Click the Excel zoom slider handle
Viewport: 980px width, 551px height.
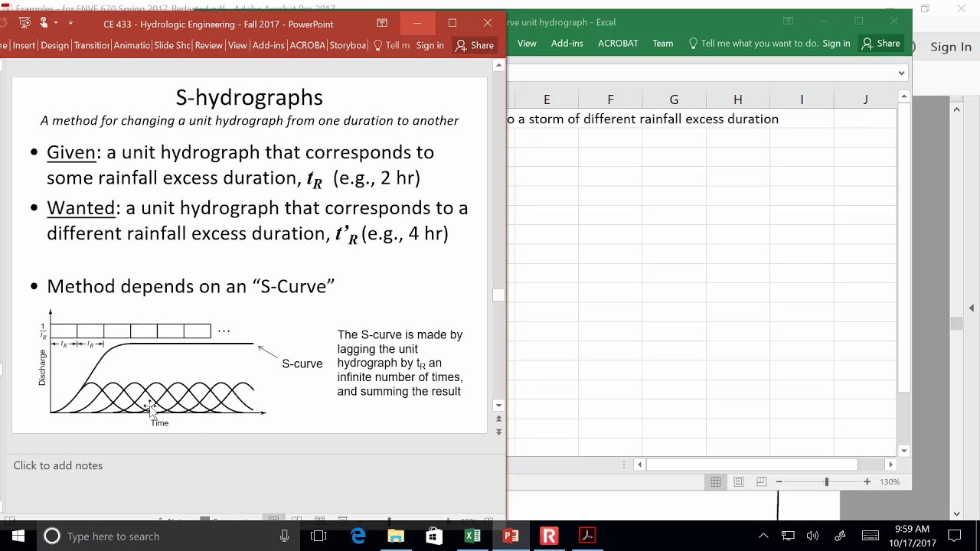click(826, 481)
